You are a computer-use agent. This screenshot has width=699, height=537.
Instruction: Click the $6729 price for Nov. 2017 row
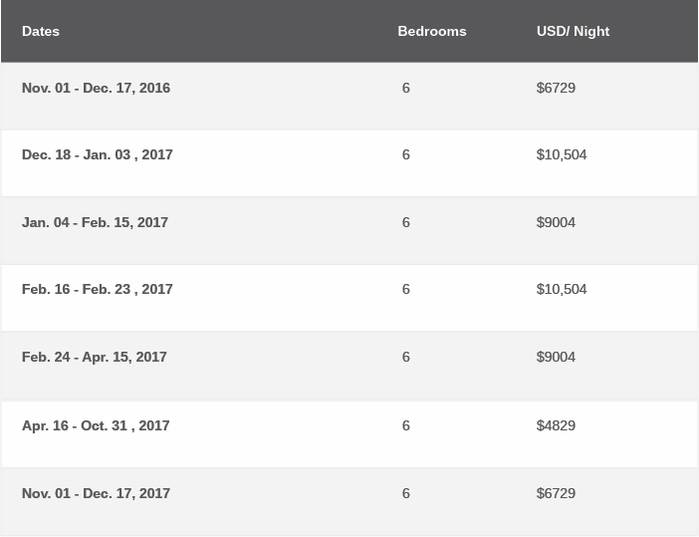556,493
